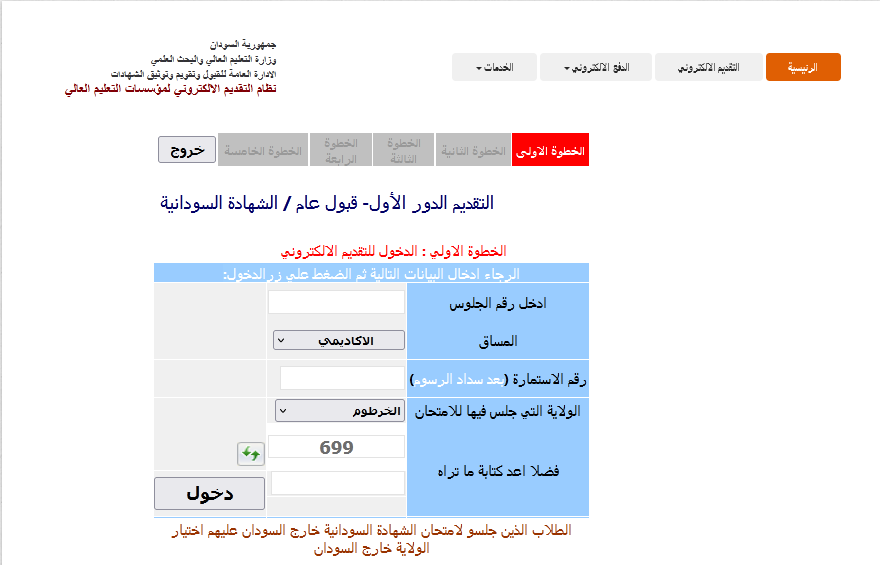
Task: Click the المساق label
Action: [x=498, y=341]
